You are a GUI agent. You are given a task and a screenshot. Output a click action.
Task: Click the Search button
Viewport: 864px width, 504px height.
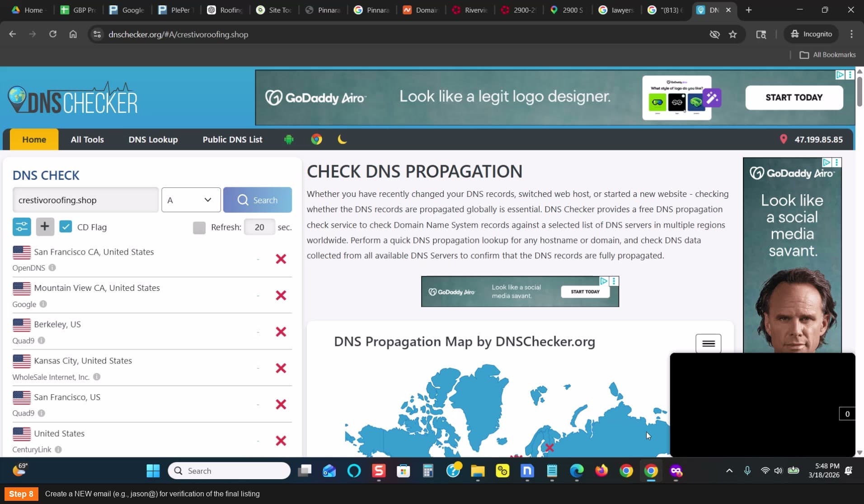tap(258, 200)
